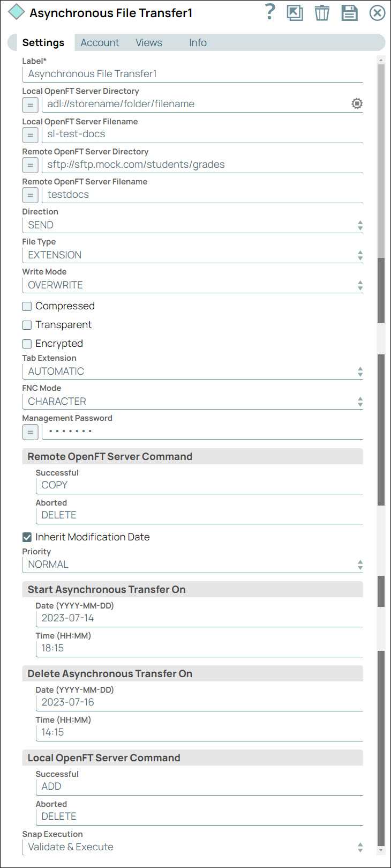
Task: Save the snap settings
Action: pos(349,13)
